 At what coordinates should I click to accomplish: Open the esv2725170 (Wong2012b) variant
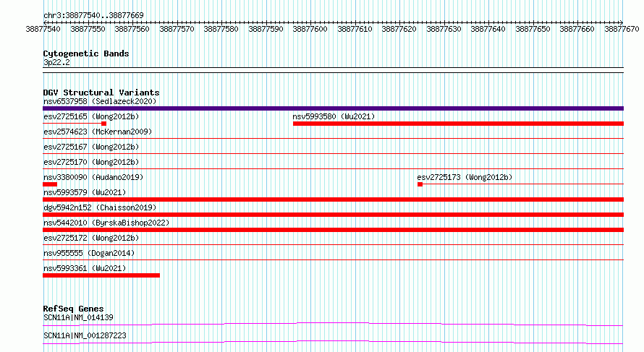click(x=91, y=162)
